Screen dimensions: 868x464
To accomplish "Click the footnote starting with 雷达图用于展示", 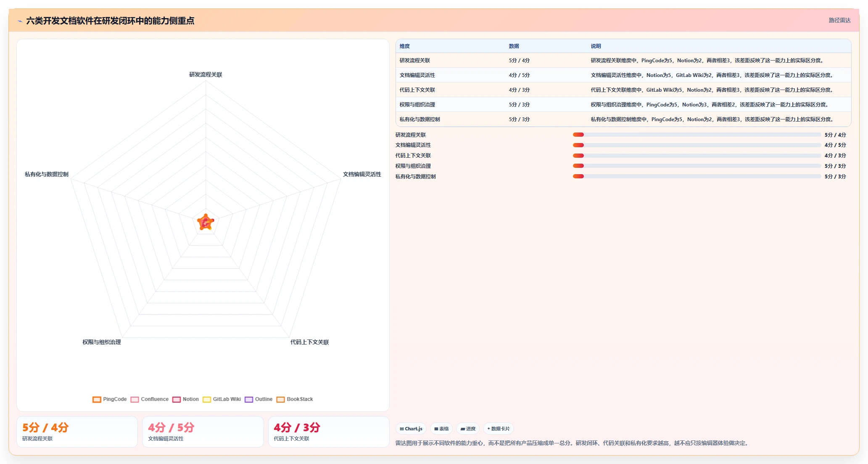I will coord(573,443).
